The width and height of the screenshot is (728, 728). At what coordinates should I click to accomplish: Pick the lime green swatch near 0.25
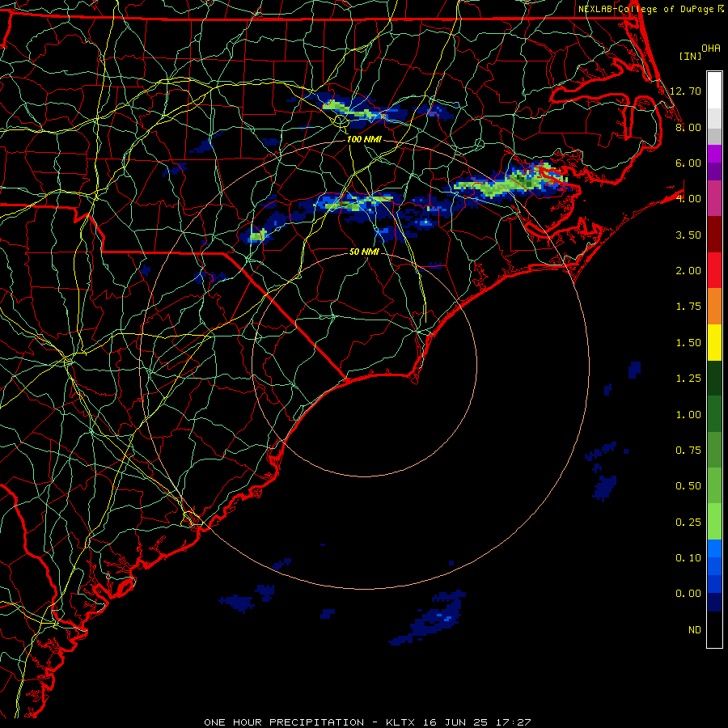coord(714,523)
